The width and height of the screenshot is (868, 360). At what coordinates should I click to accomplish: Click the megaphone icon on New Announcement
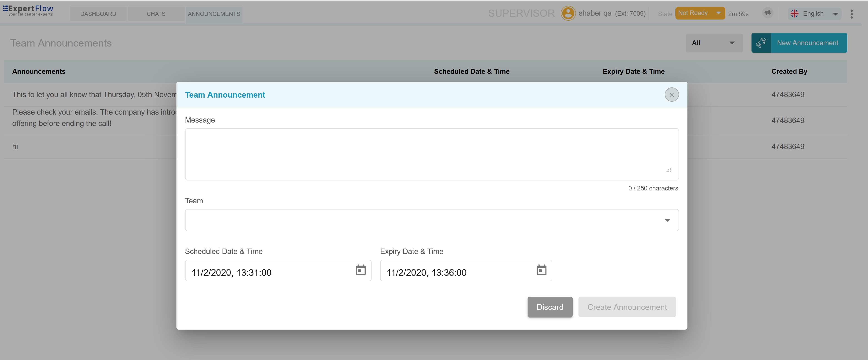[761, 43]
